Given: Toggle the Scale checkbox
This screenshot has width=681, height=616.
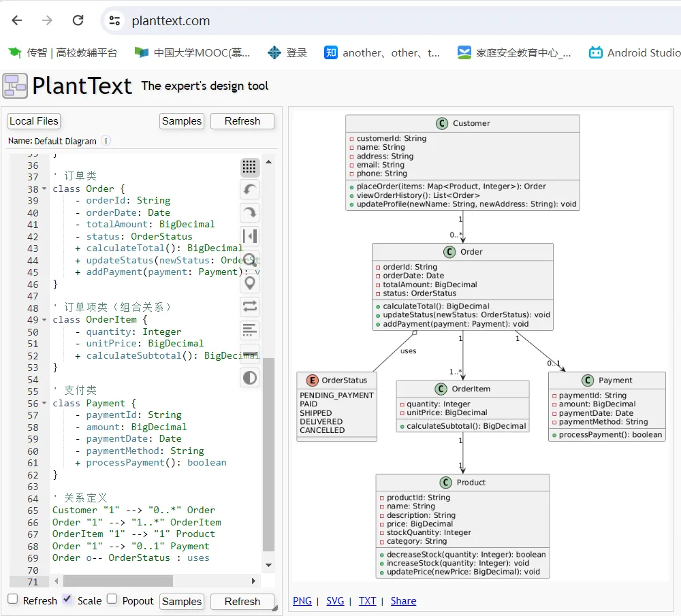Looking at the screenshot, I should (67, 599).
